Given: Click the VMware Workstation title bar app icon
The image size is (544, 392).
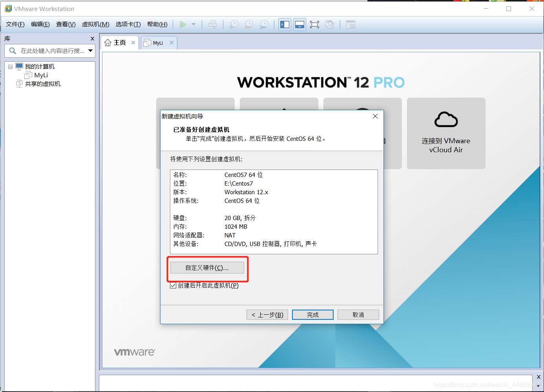Looking at the screenshot, I should pos(8,9).
